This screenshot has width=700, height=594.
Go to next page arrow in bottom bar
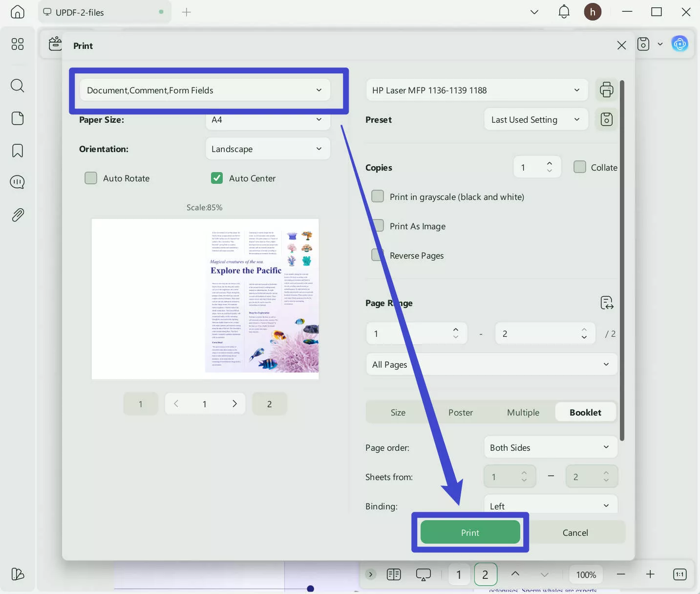(545, 574)
